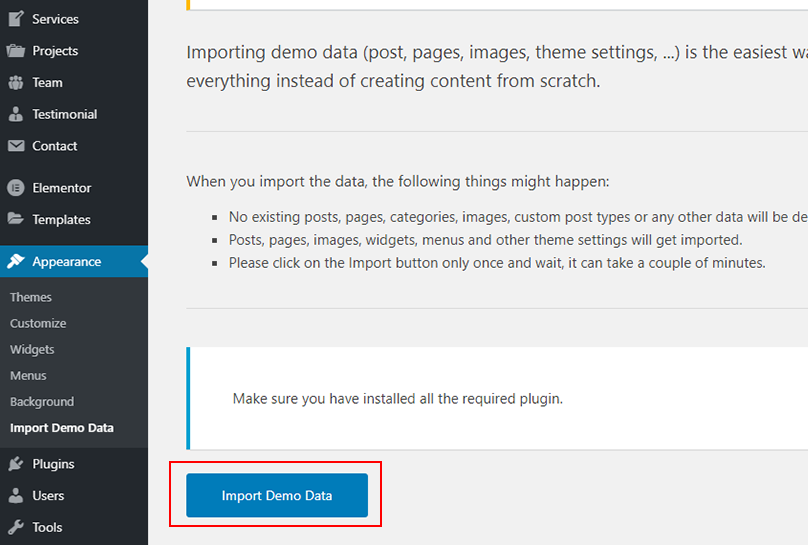Select Import Demo Data submenu item

tap(62, 428)
